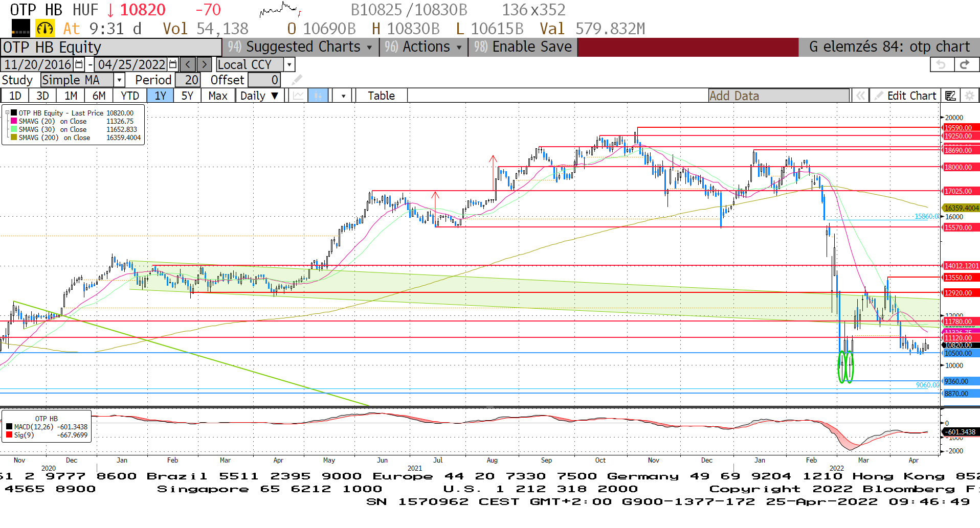Viewport: 980px width, 528px height.
Task: Shift date range forward with right arrow
Action: [204, 64]
